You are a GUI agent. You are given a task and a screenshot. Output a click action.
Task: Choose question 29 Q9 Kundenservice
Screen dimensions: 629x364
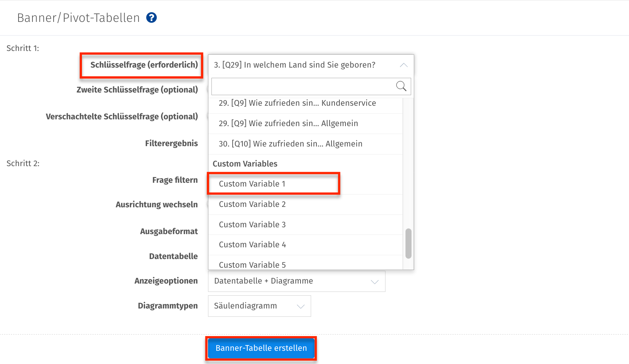coord(297,103)
